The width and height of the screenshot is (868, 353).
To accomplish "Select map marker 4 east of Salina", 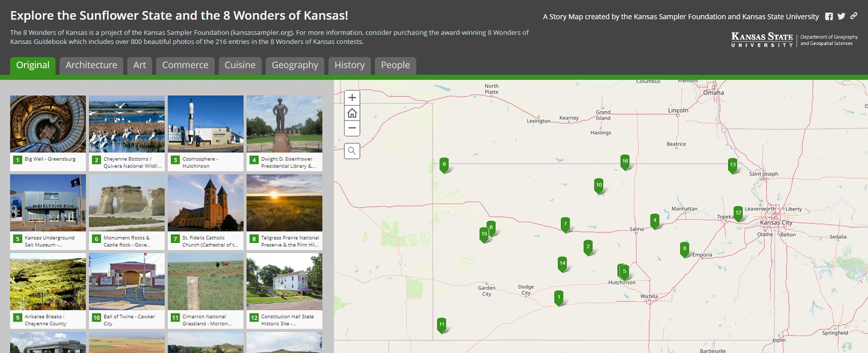I will (655, 221).
